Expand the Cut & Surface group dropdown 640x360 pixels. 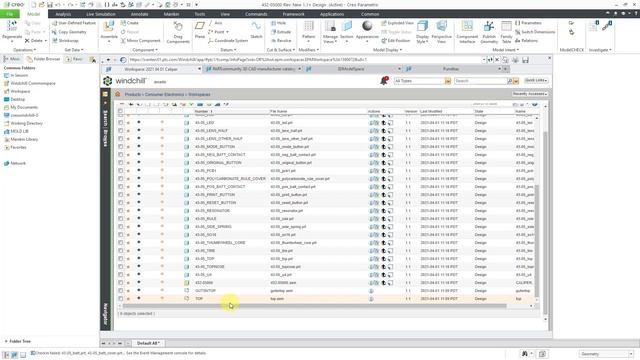click(281, 50)
